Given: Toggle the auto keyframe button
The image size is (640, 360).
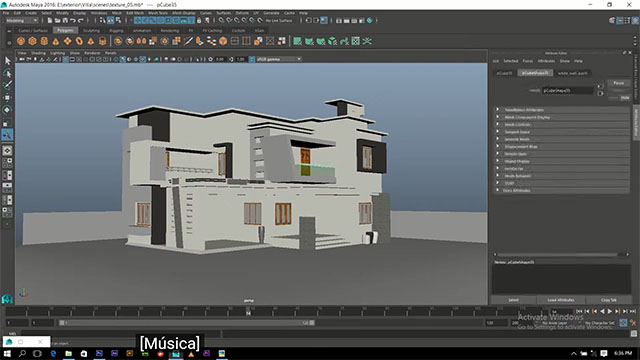Looking at the screenshot, I should coord(623,323).
